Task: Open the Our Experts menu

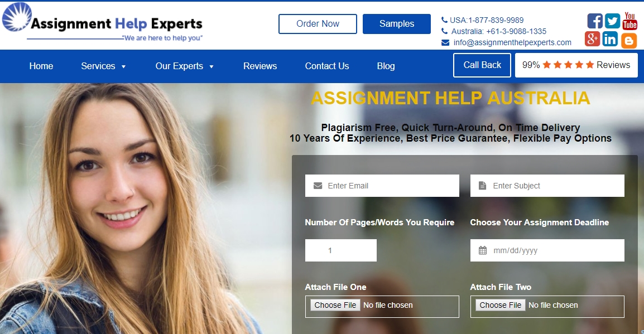Action: 179,66
